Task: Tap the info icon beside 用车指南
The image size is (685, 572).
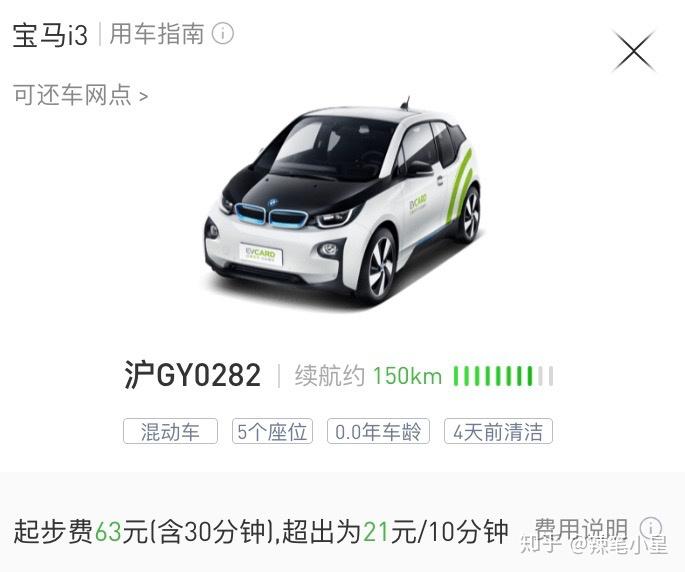Action: click(223, 34)
